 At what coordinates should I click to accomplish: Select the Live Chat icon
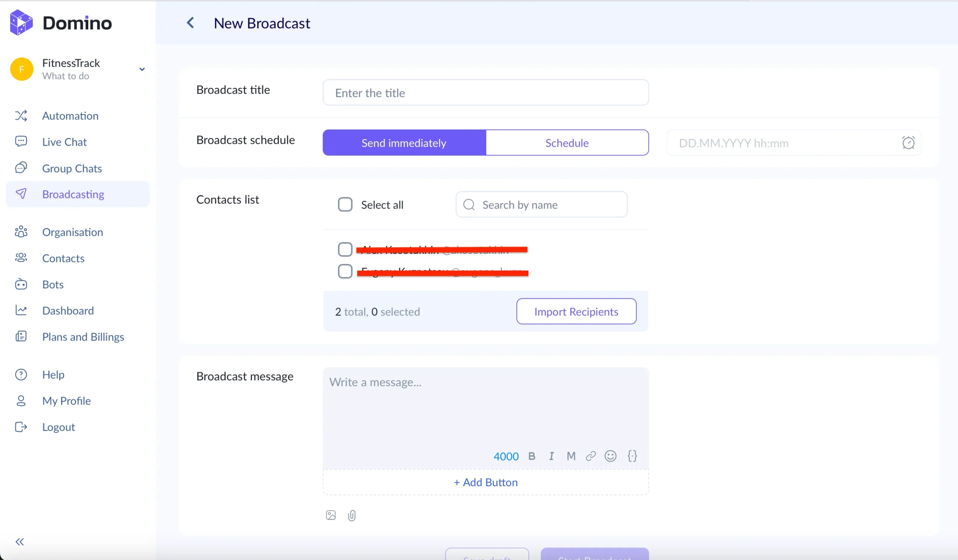(21, 141)
